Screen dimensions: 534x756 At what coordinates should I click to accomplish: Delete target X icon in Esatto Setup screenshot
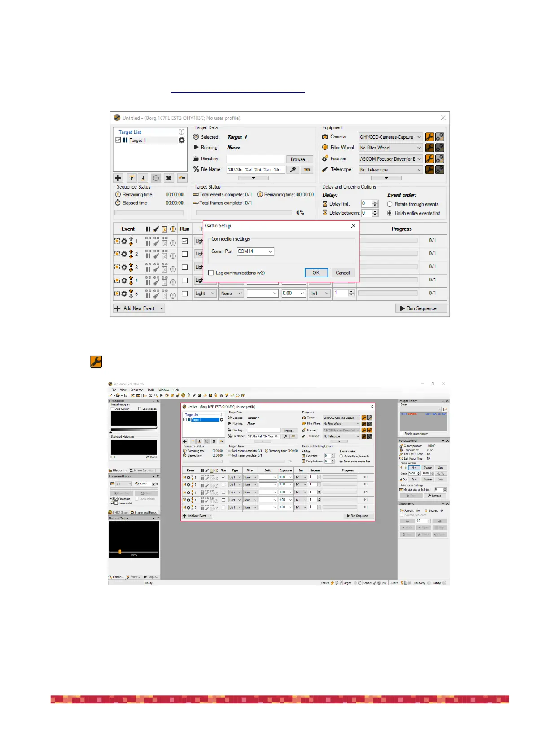point(169,178)
